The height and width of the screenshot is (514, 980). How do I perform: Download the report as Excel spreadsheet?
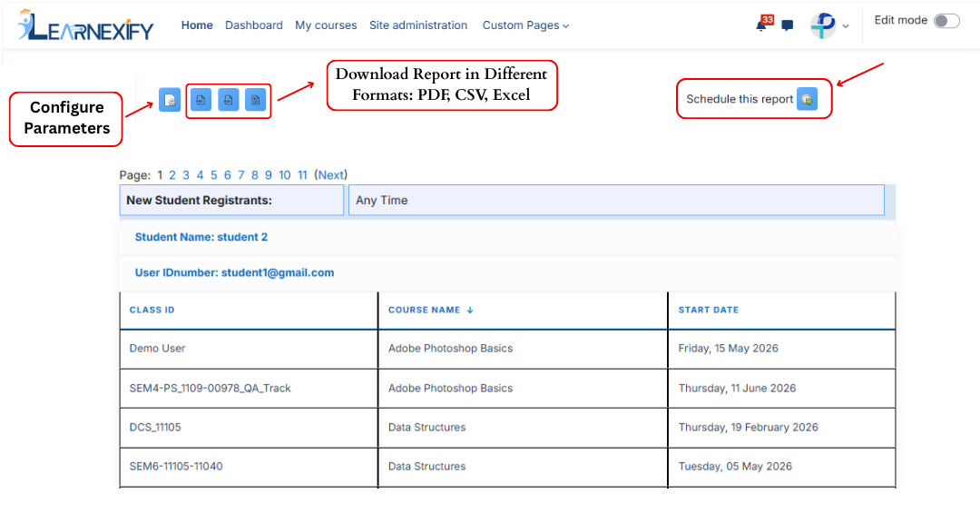pos(256,99)
